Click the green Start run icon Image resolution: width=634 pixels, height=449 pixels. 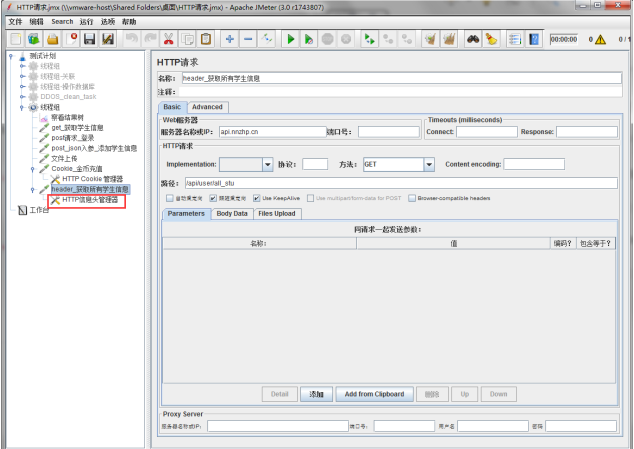[290, 39]
